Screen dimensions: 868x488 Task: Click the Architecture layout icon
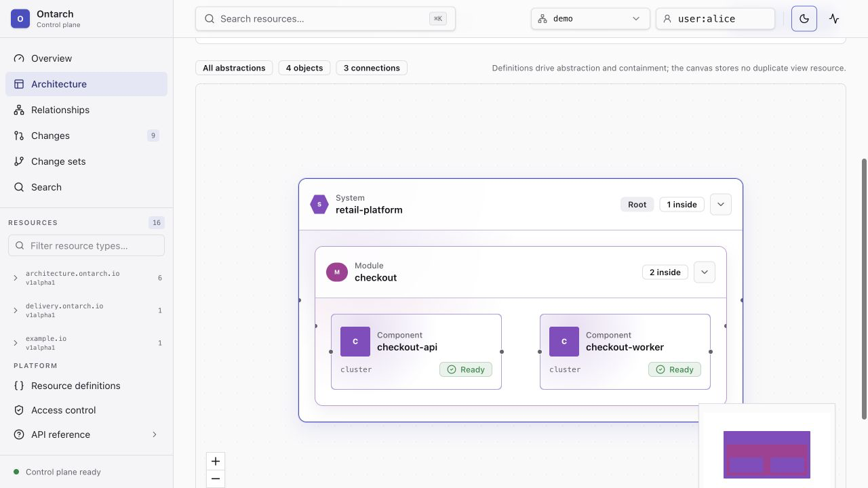[x=19, y=84]
